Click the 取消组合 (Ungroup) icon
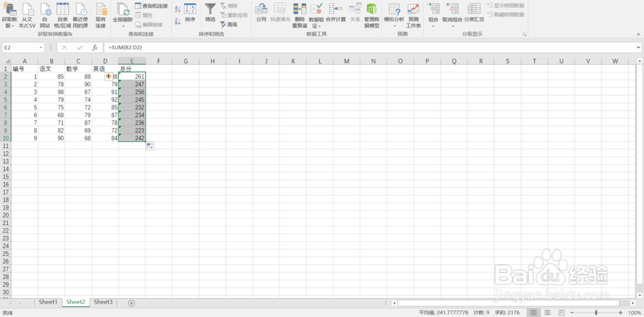This screenshot has height=317, width=644. [452, 10]
